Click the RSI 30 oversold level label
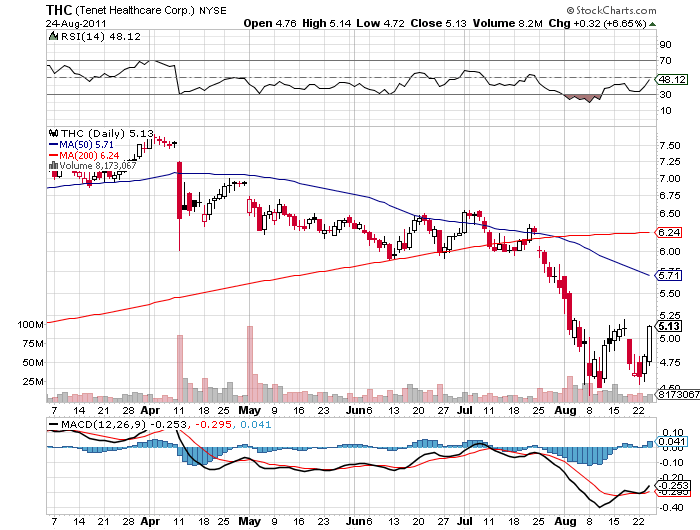Viewport: 700px width, 530px height. 666,95
